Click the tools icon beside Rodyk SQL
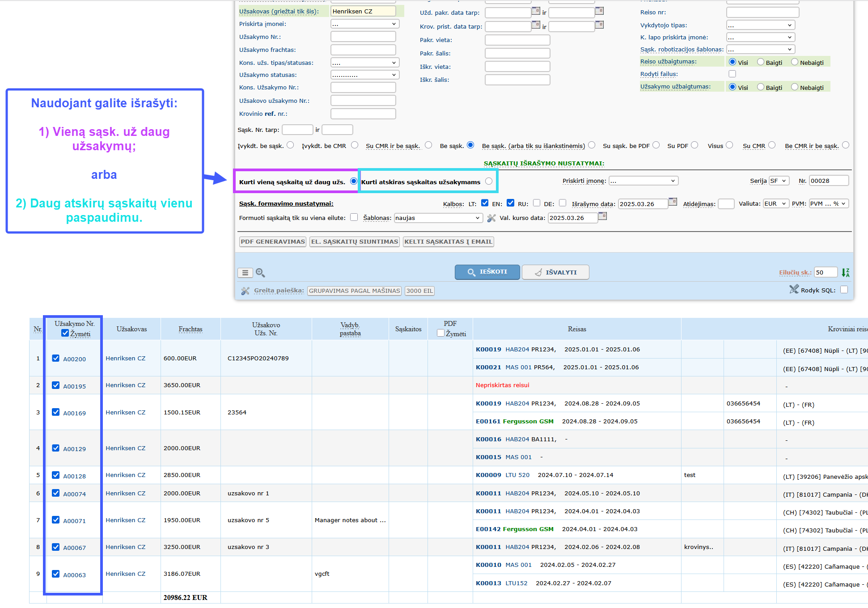 click(794, 290)
